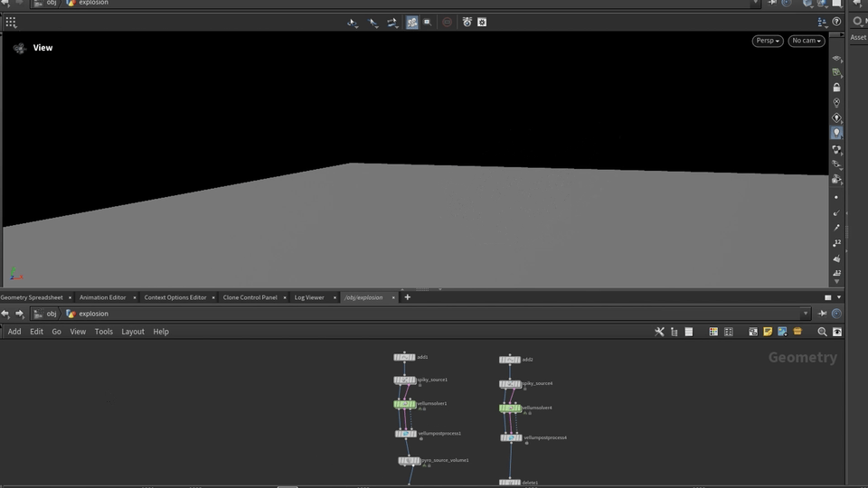The image size is (868, 488).
Task: Switch to the Geometry Spreadsheet tab
Action: [x=33, y=297]
